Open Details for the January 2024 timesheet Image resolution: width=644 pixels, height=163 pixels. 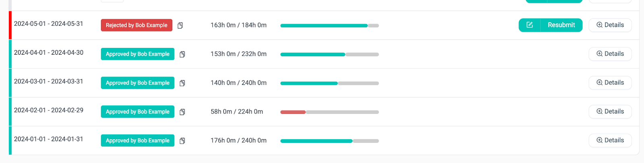pyautogui.click(x=610, y=140)
